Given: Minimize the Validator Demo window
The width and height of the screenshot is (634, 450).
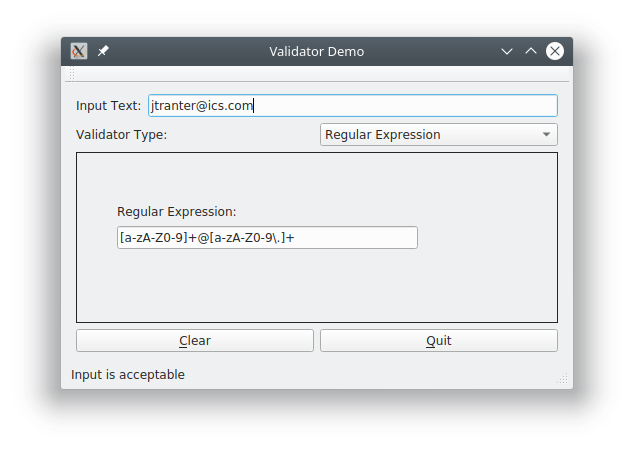Looking at the screenshot, I should coord(507,51).
